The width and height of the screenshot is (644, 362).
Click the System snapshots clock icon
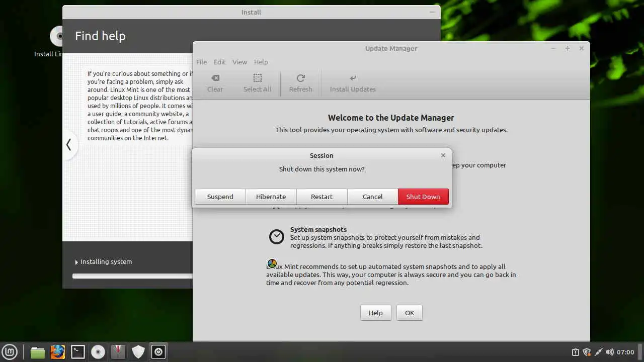coord(276,237)
